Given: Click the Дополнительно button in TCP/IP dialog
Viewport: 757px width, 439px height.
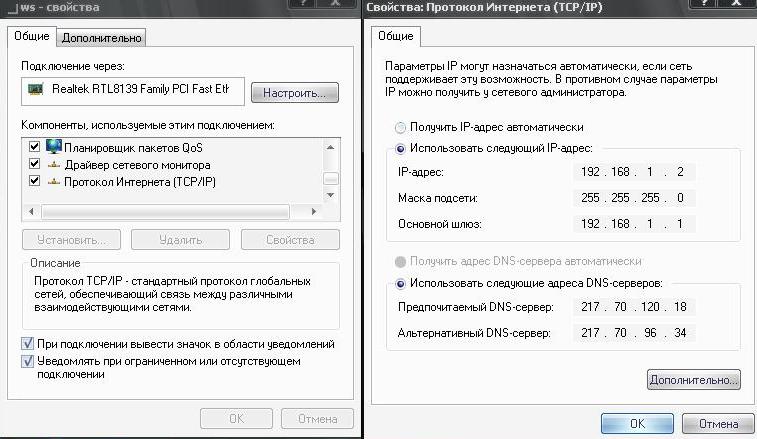Looking at the screenshot, I should pos(693,380).
